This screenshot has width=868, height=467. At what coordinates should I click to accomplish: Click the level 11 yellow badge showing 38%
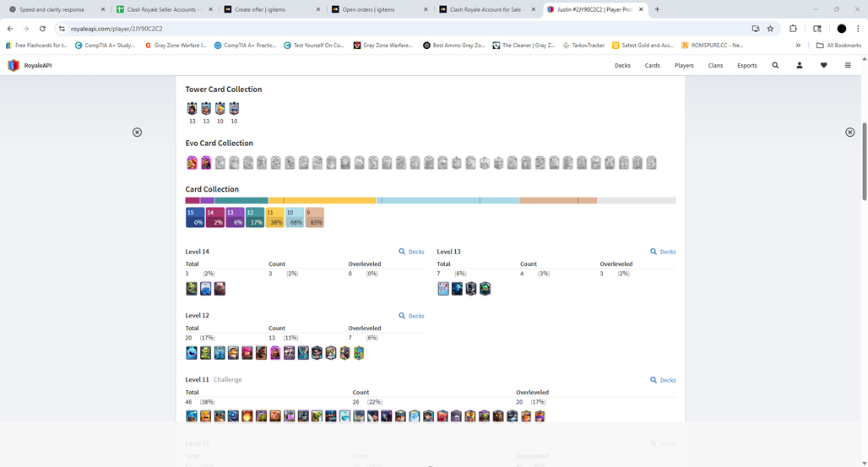click(x=274, y=217)
